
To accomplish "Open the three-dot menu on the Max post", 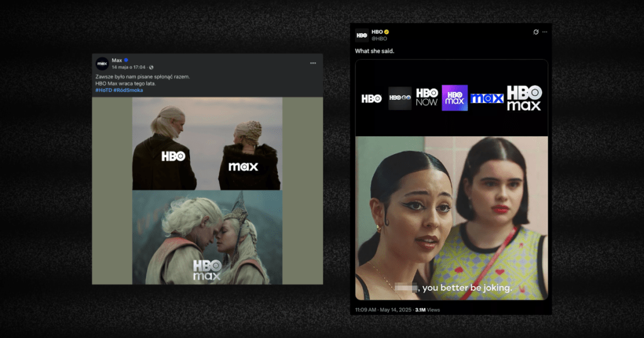I will (313, 63).
